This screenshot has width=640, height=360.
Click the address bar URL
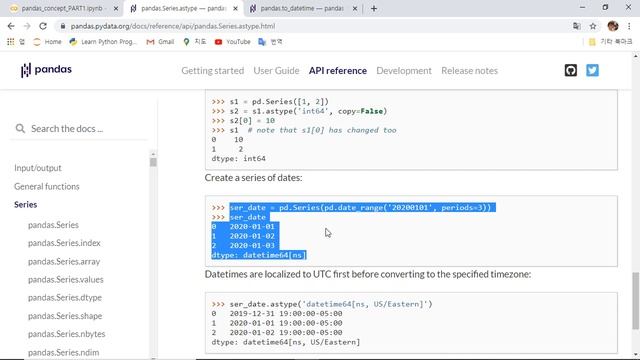pyautogui.click(x=173, y=26)
